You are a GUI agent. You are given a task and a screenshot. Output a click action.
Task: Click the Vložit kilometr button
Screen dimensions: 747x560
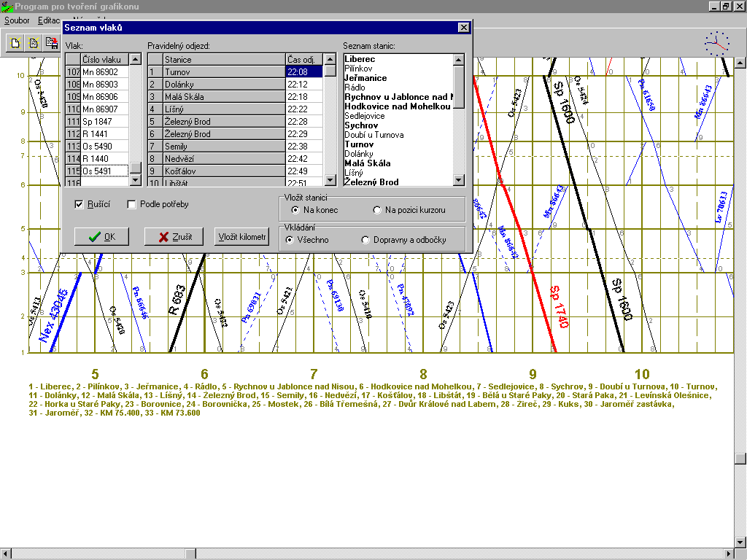pos(241,237)
